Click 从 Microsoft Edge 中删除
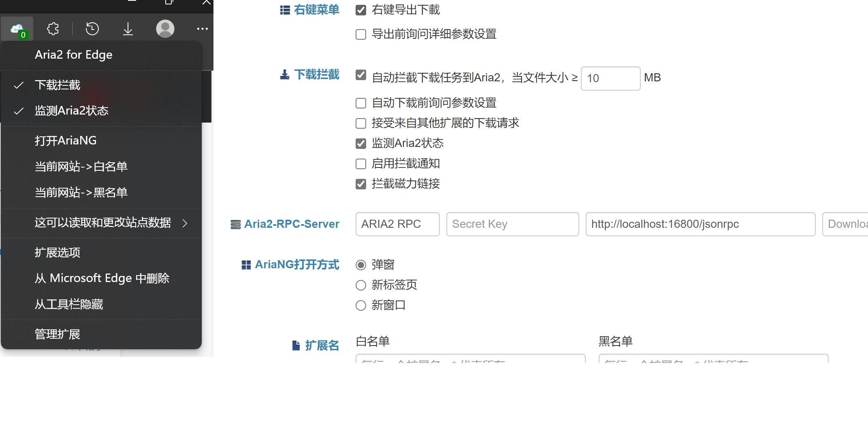 [102, 278]
